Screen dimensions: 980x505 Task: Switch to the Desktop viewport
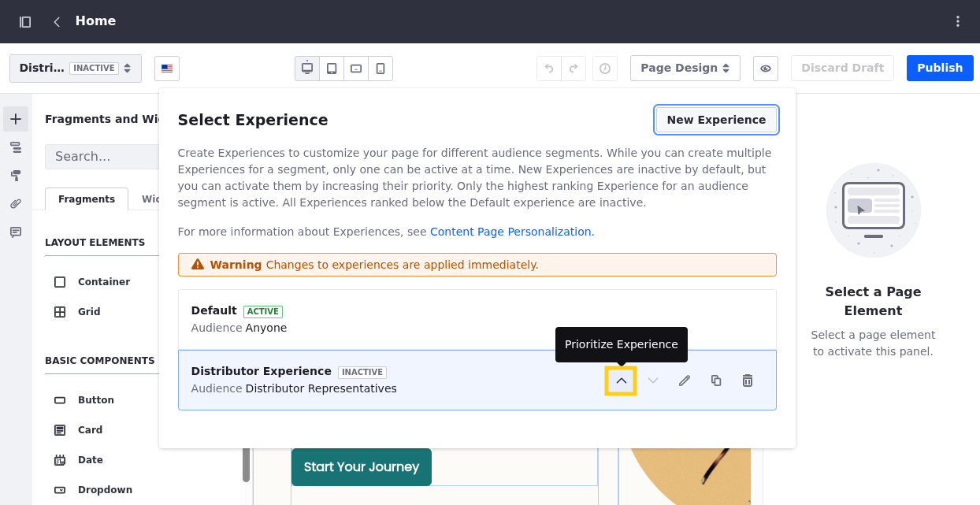[307, 69]
